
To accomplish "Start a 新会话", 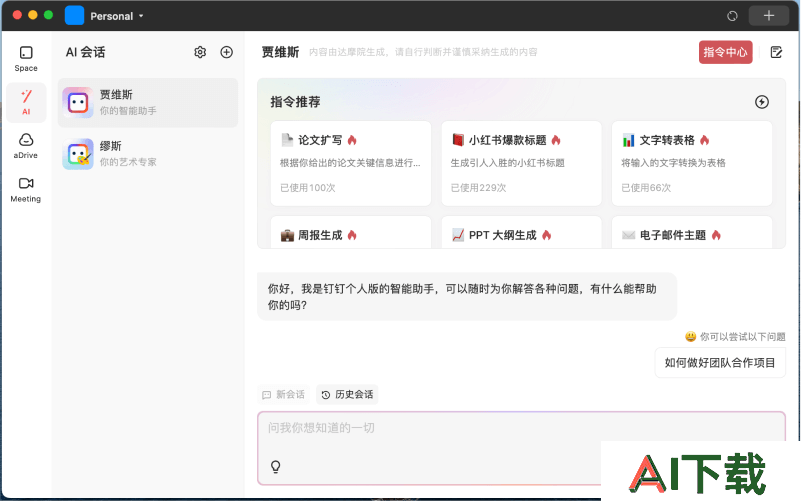I will [x=283, y=394].
